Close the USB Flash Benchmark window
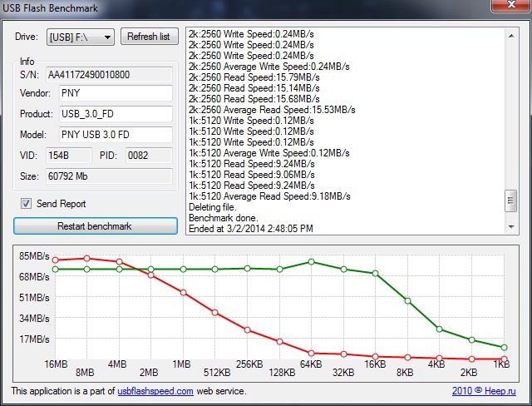Viewport: 532px width, 406px height. 511,5
